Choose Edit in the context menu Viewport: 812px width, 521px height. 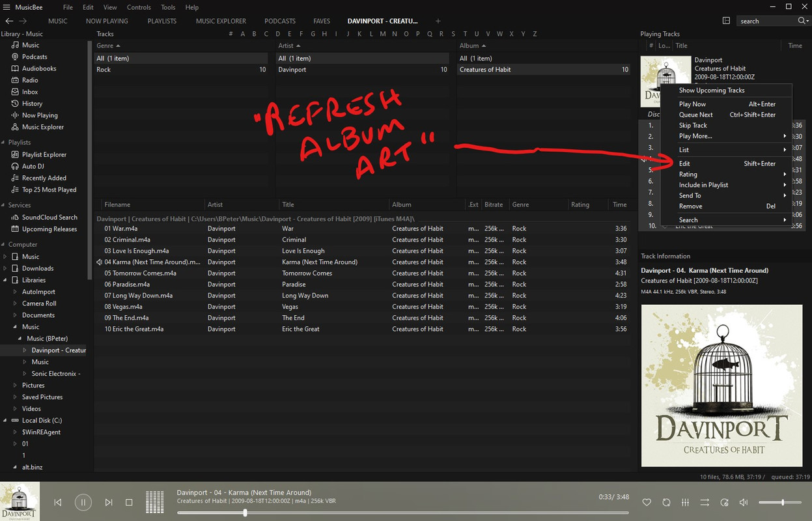(726, 164)
